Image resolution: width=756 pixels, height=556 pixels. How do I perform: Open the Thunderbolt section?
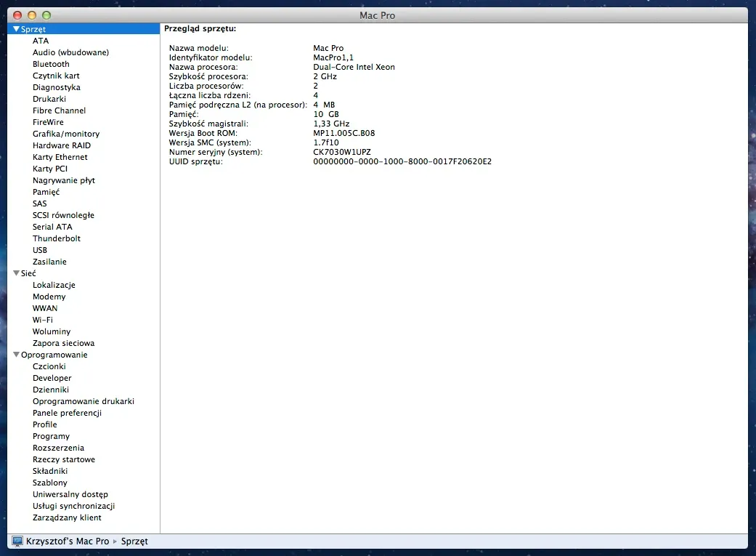click(57, 238)
